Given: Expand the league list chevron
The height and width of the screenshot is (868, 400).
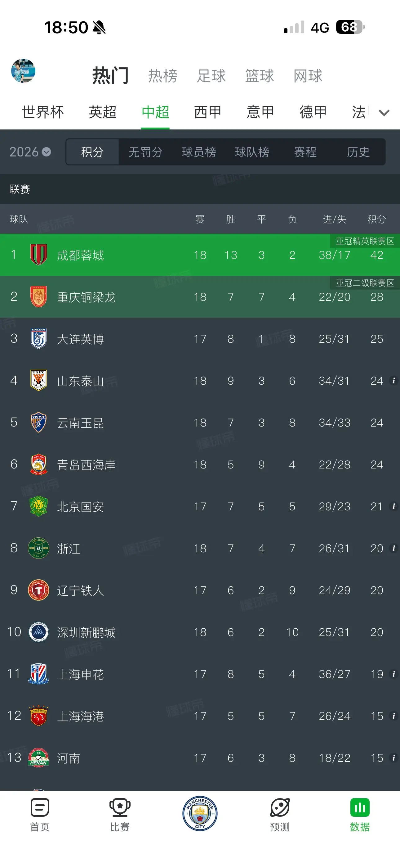Looking at the screenshot, I should click(x=384, y=113).
